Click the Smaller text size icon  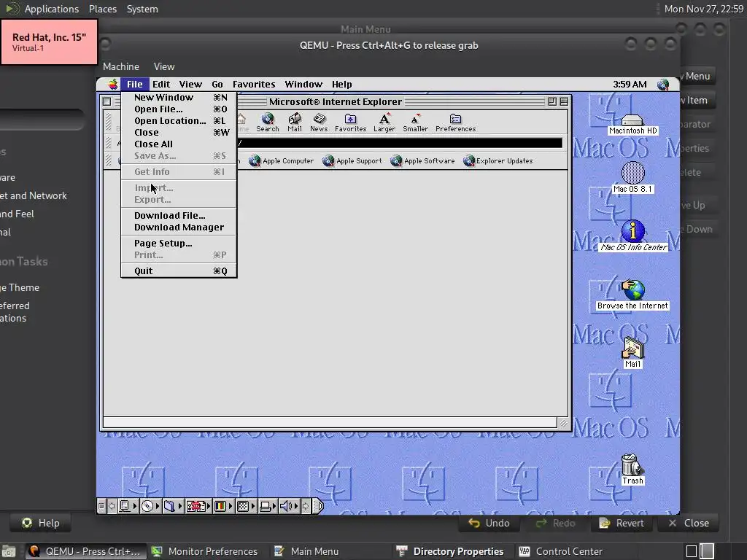pyautogui.click(x=415, y=122)
